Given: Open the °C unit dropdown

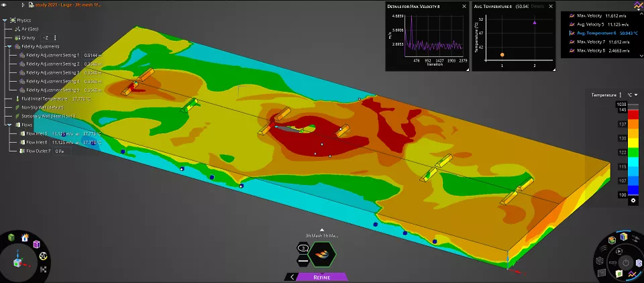Looking at the screenshot, I should point(632,95).
